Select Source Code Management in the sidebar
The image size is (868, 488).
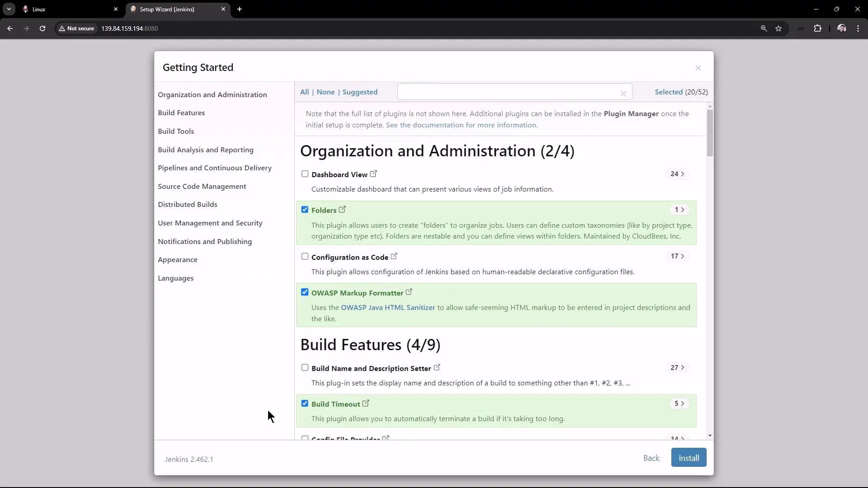coord(202,186)
